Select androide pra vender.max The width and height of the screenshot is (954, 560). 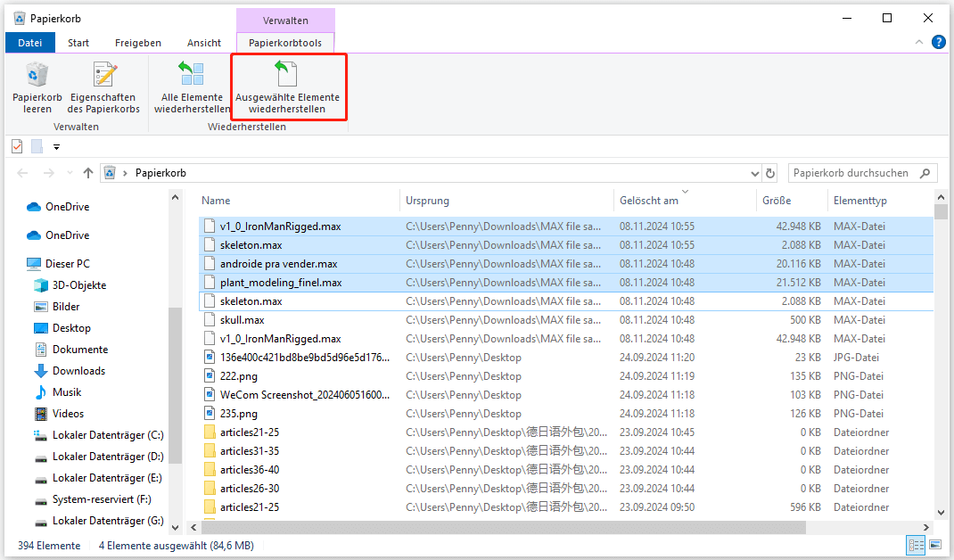pos(566,264)
